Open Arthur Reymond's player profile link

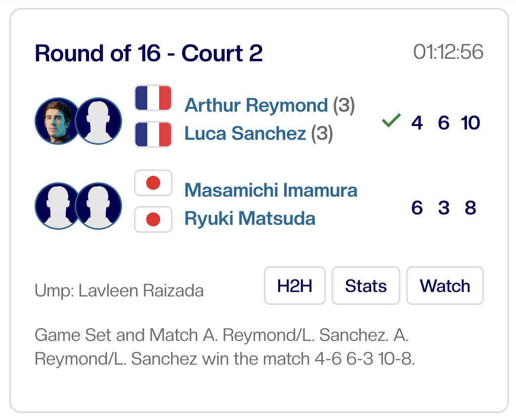[x=256, y=105]
